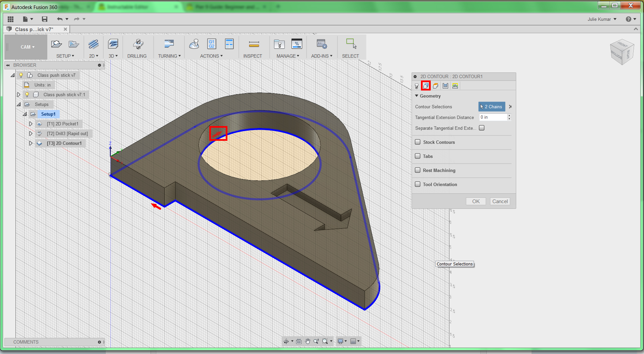This screenshot has width=644, height=354.
Task: Click the ViewCube in the corner
Action: point(622,52)
